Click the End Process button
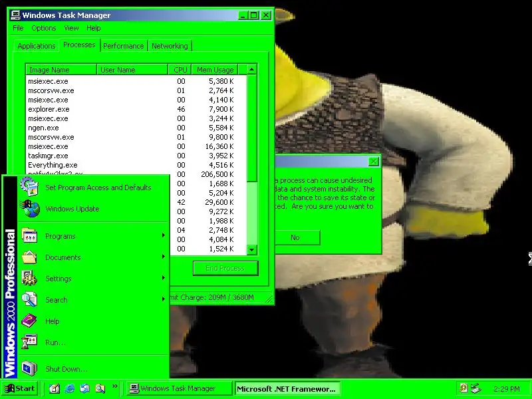This screenshot has width=532, height=399. (x=225, y=268)
